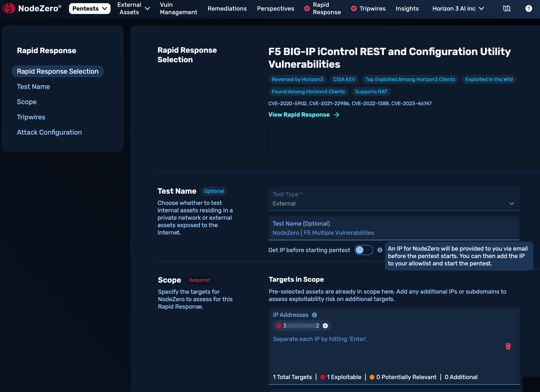The height and width of the screenshot is (392, 540).
Task: Jump to Tripwires section in sidebar
Action: pyautogui.click(x=31, y=117)
